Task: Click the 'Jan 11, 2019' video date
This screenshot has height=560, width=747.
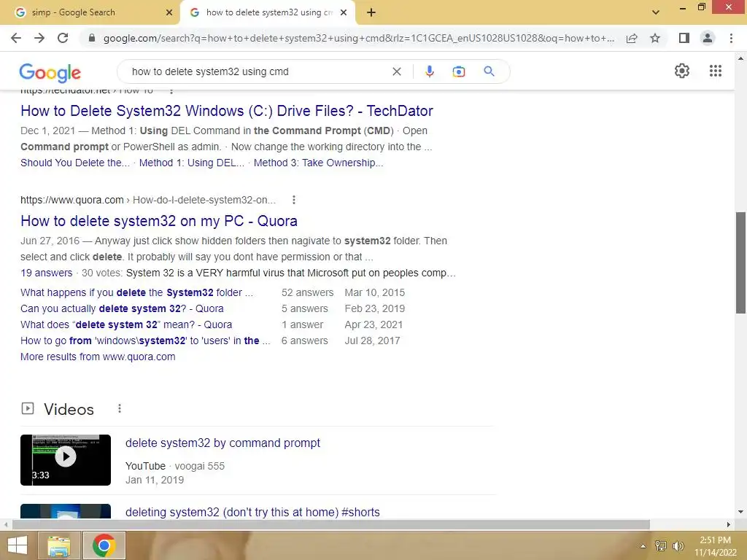Action: click(155, 480)
